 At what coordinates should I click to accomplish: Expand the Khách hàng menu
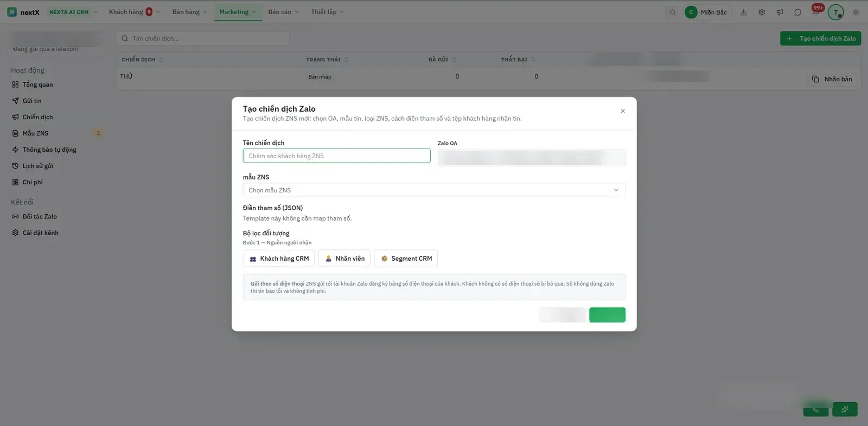(x=134, y=12)
